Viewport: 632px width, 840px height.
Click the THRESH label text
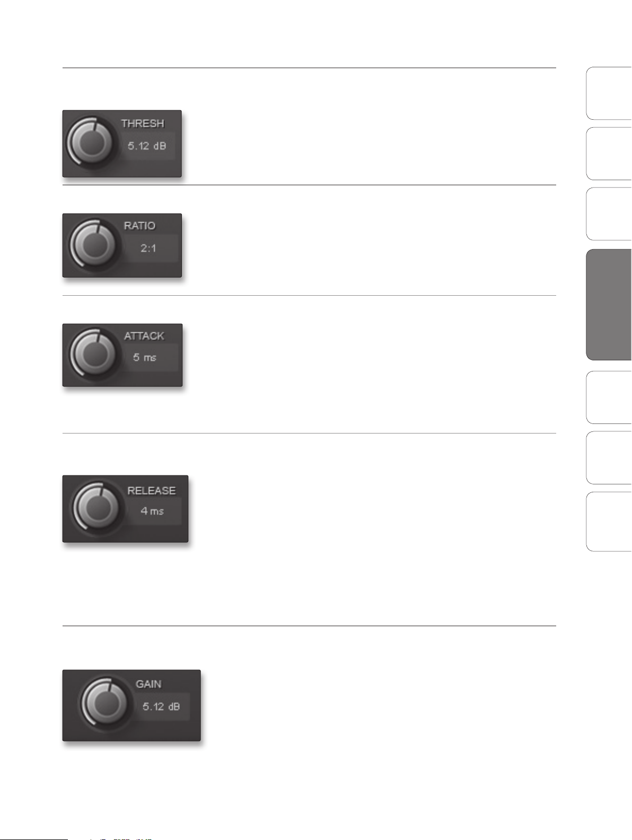coord(143,123)
